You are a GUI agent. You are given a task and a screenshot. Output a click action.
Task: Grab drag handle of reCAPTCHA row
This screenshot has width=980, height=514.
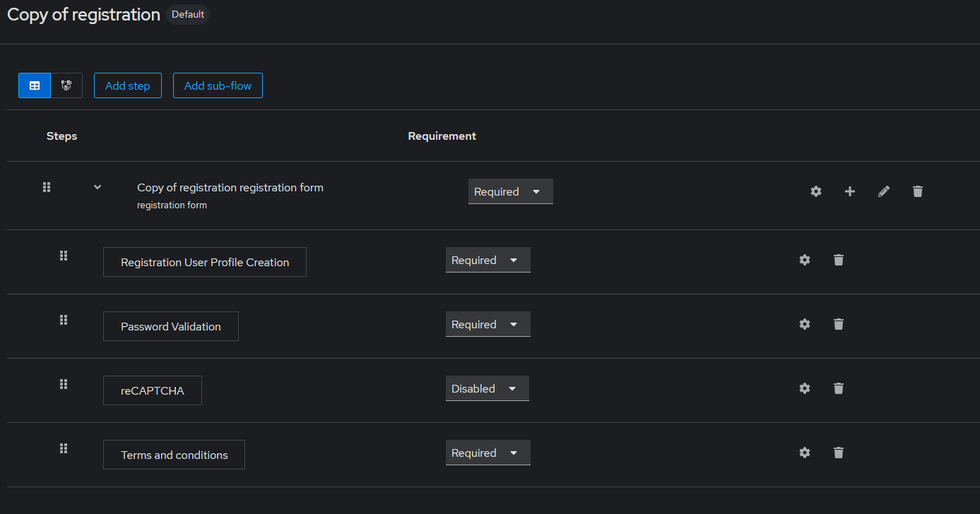coord(63,384)
